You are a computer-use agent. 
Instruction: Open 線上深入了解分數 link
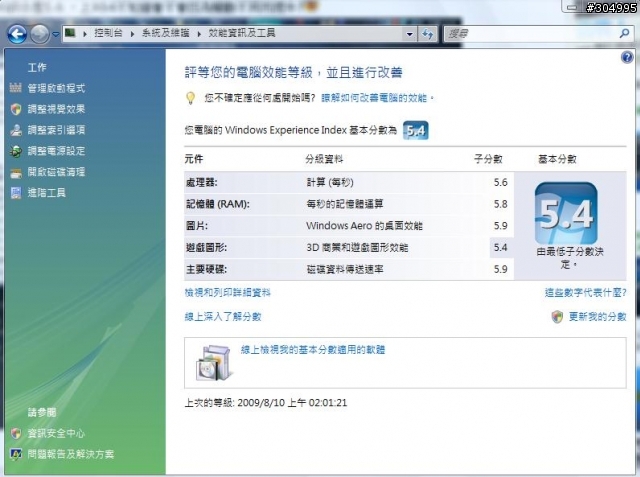(x=223, y=317)
